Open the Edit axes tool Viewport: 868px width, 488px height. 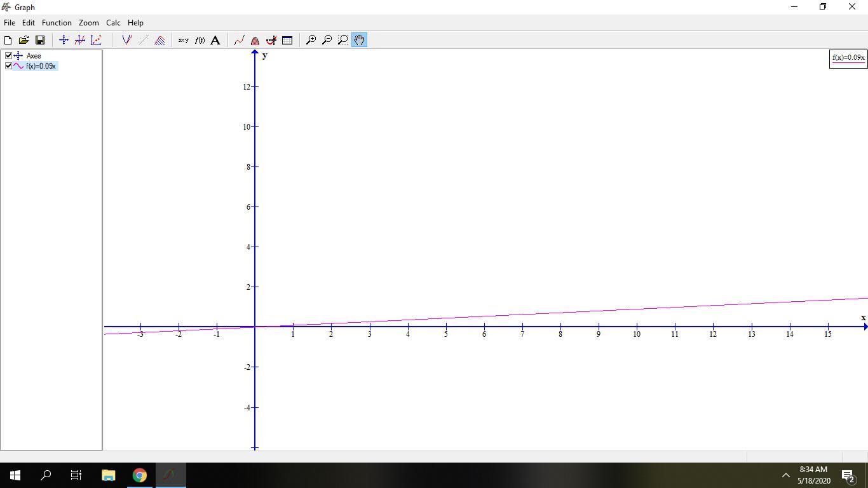click(x=64, y=40)
